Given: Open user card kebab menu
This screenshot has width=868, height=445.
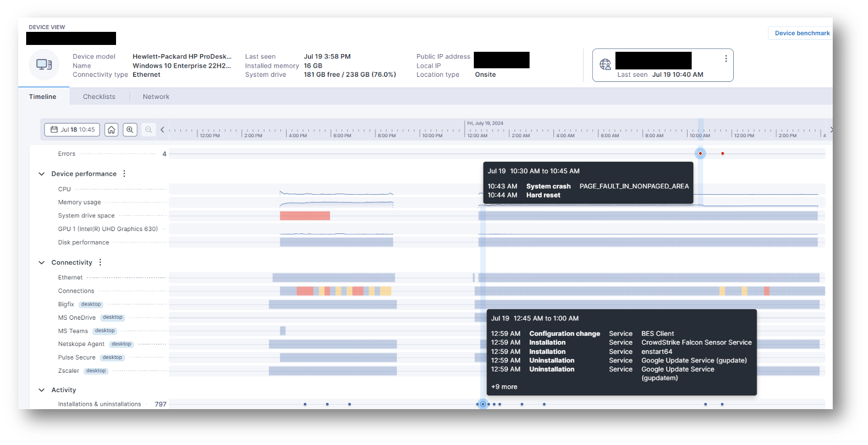Looking at the screenshot, I should [x=726, y=59].
